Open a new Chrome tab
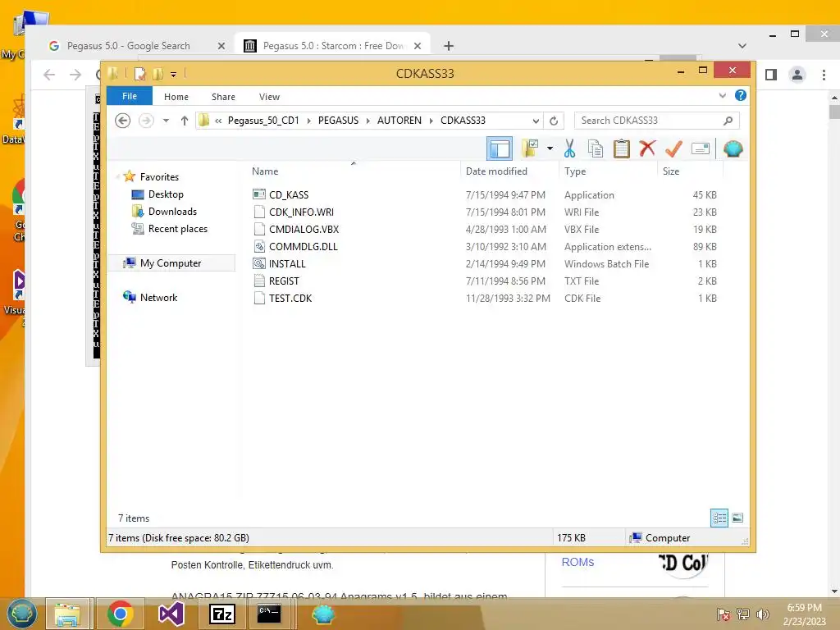This screenshot has width=840, height=630. (x=449, y=46)
